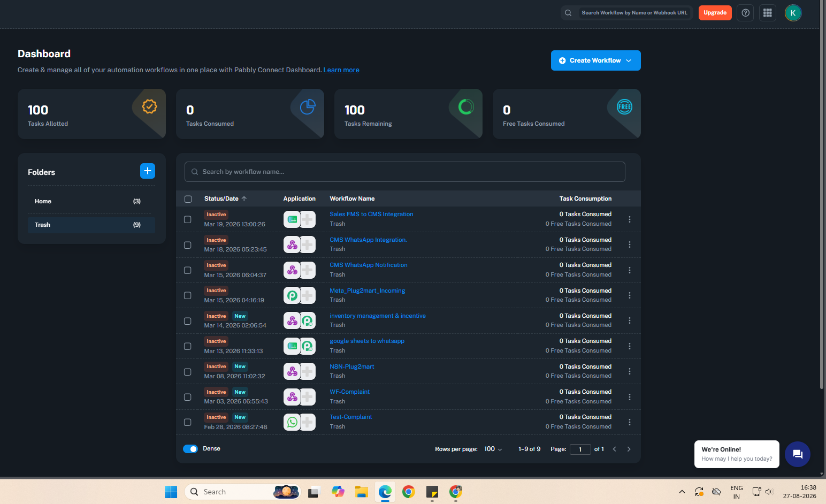Click WhatsApp app icon in Test-Complaint row
826x504 pixels.
click(292, 422)
